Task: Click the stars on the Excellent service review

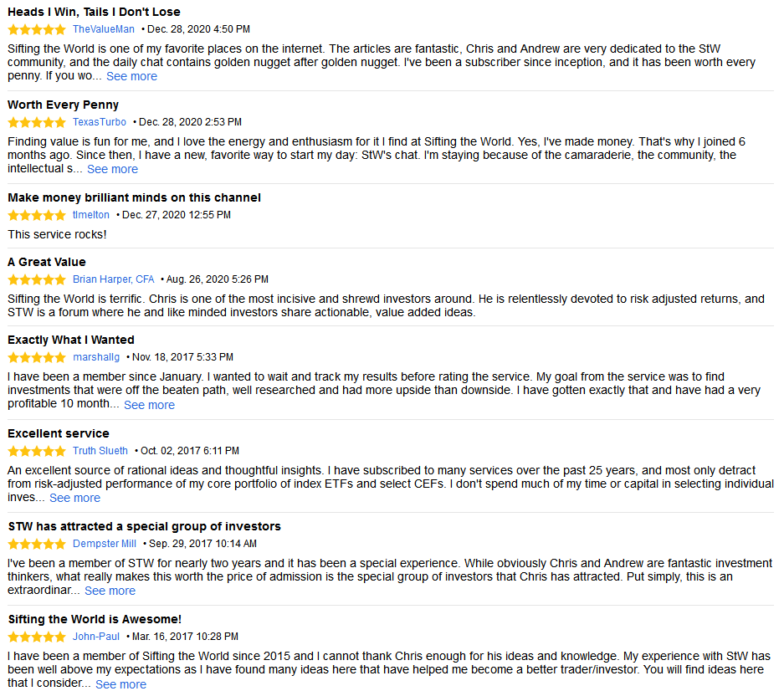Action: pyautogui.click(x=36, y=451)
